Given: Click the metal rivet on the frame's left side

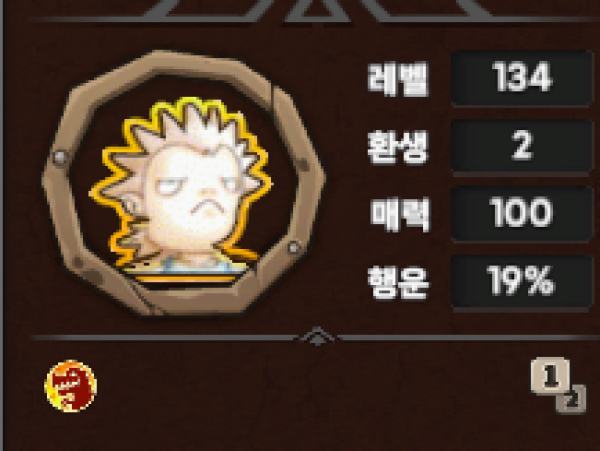Looking at the screenshot, I should click(x=60, y=157).
